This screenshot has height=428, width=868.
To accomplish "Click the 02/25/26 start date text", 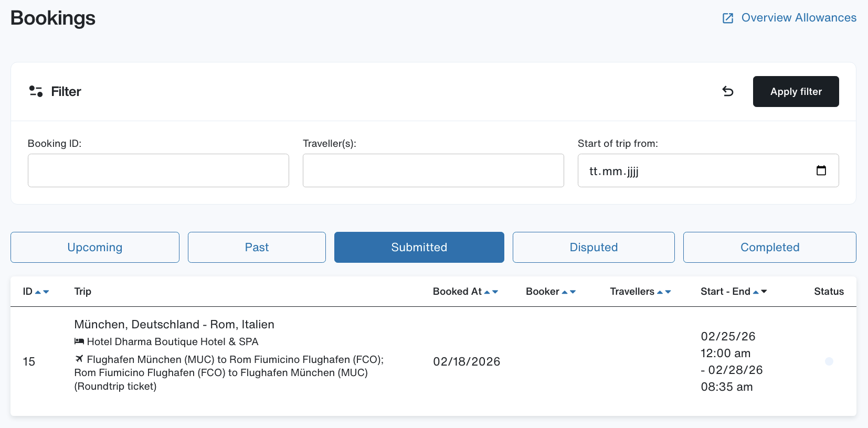I will coord(728,336).
